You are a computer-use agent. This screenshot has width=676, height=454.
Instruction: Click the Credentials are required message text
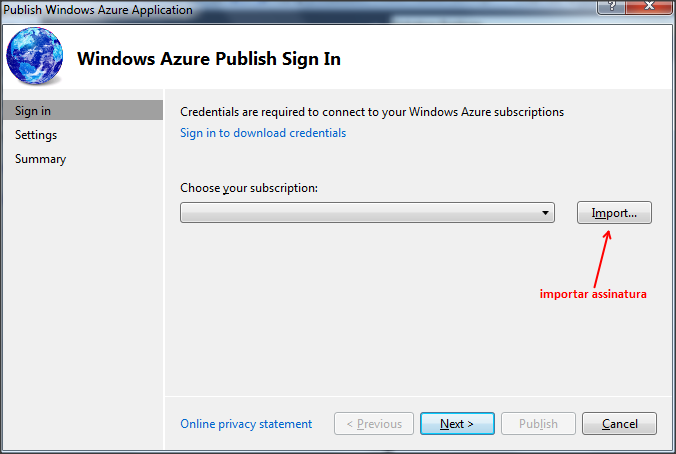[372, 112]
